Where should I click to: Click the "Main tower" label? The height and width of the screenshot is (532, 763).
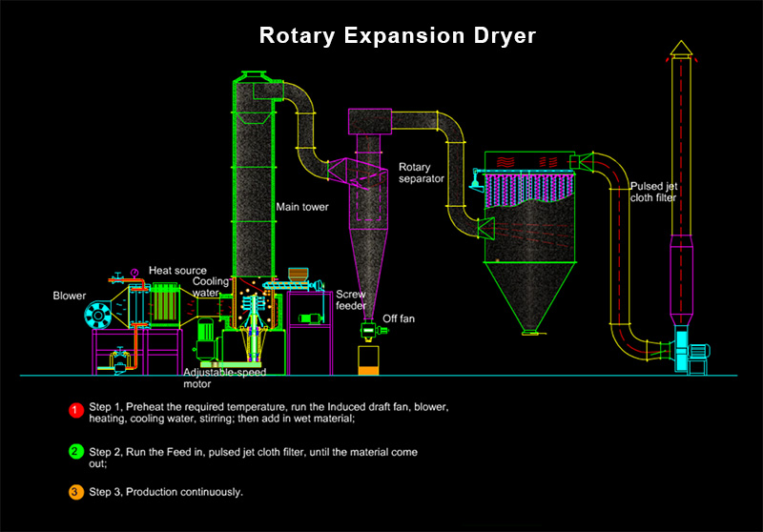pos(299,206)
